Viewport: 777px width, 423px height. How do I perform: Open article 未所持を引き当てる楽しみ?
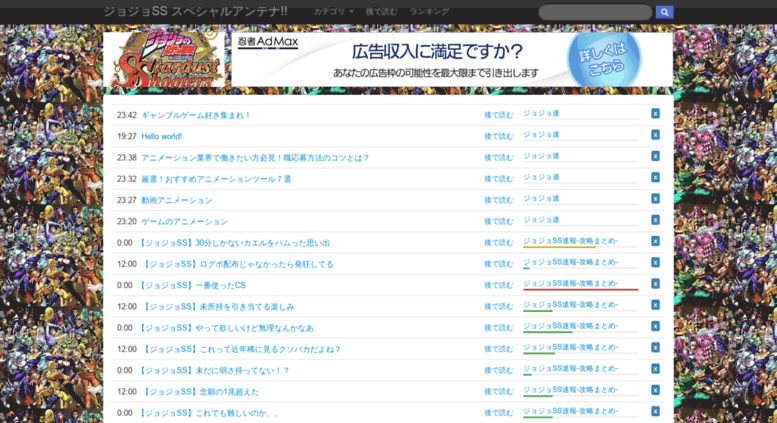click(218, 307)
